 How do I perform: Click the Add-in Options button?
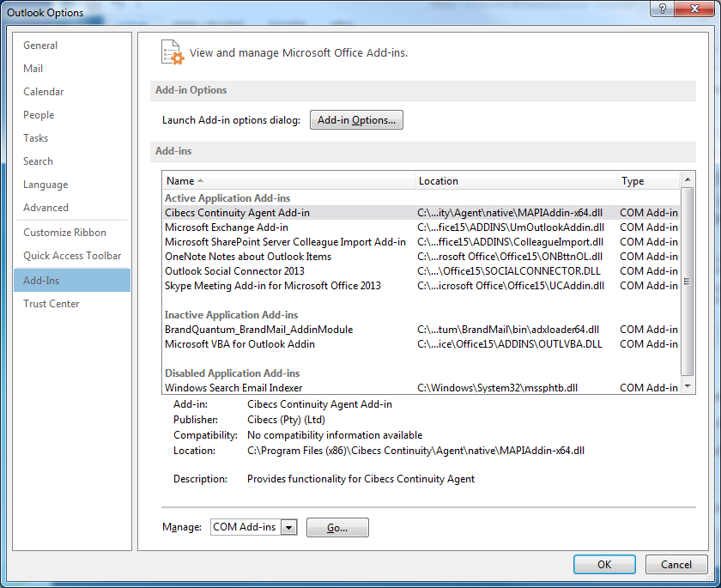tap(356, 120)
